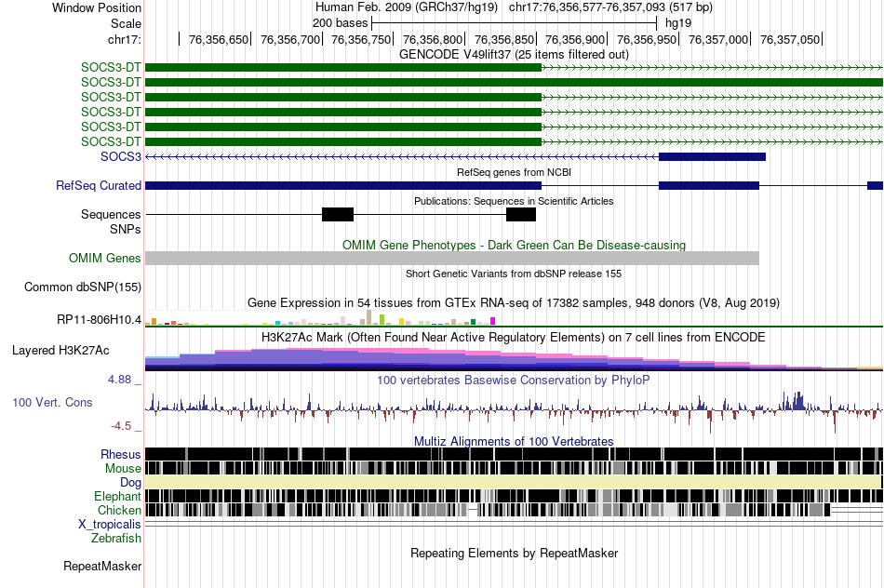Open the RefSeq Curated track label
The image size is (884, 588).
(99, 185)
